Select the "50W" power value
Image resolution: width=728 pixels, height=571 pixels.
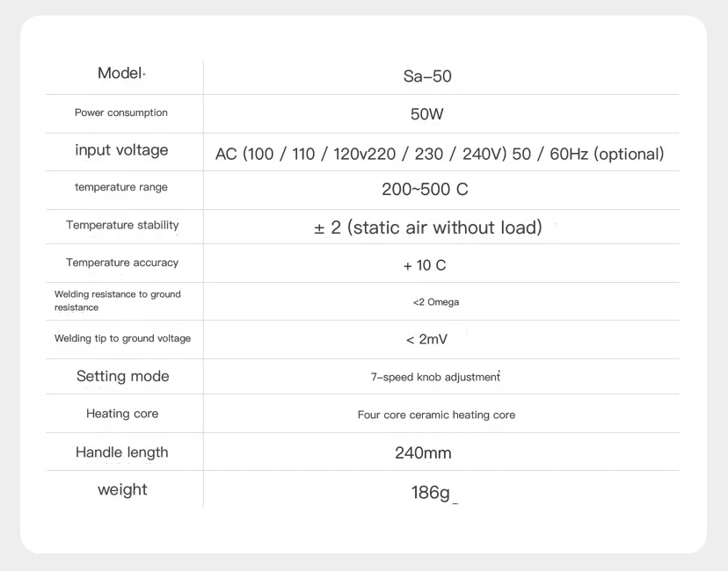[427, 114]
